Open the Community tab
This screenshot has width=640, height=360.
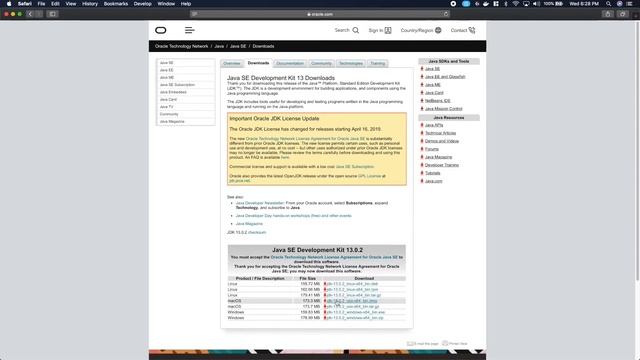point(321,63)
